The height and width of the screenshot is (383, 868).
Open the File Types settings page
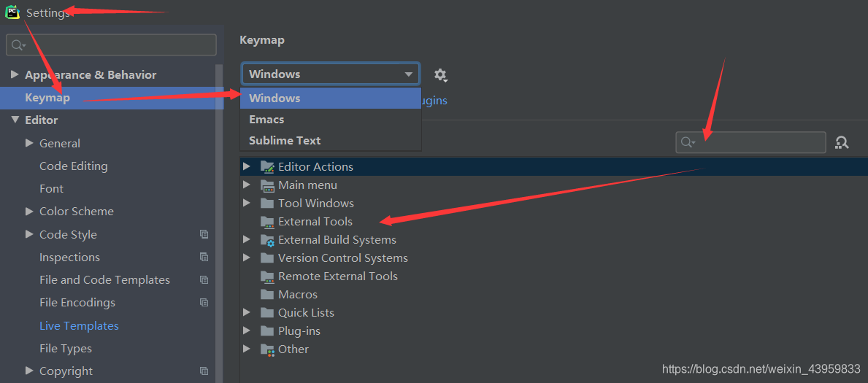coord(66,349)
